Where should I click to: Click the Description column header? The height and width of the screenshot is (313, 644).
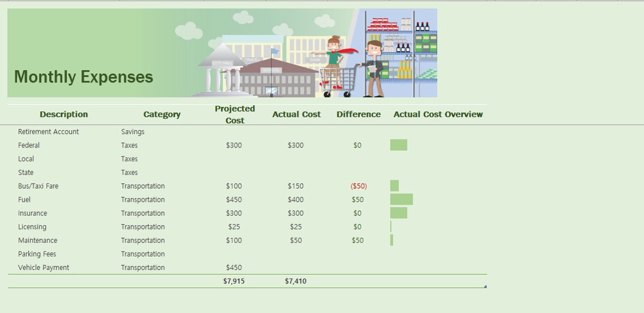pyautogui.click(x=64, y=114)
